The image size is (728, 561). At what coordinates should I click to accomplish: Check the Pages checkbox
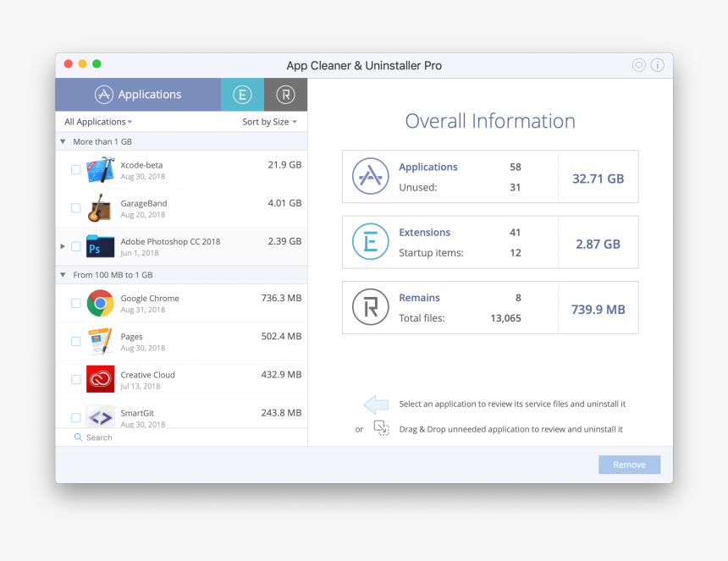pos(75,341)
